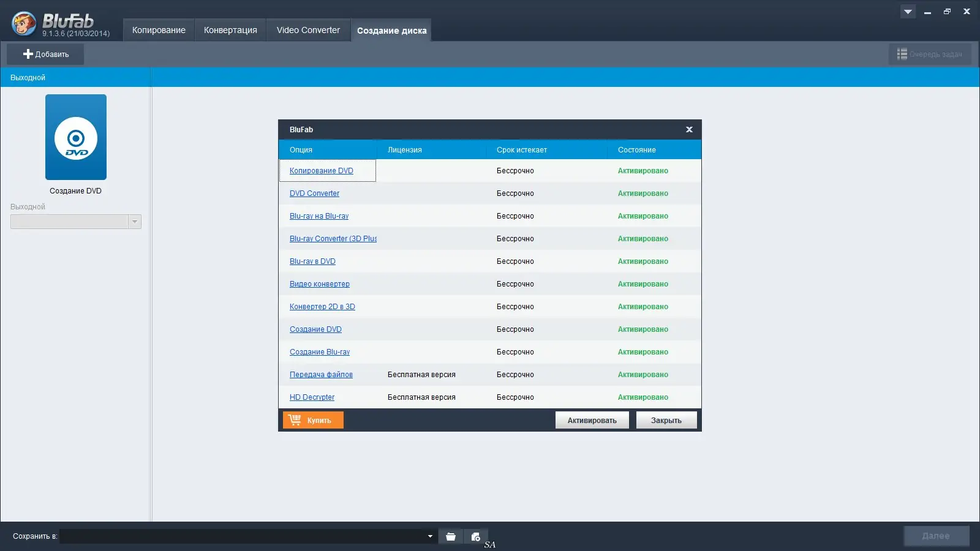980x551 pixels.
Task: Click the Закрыть button
Action: pyautogui.click(x=666, y=420)
